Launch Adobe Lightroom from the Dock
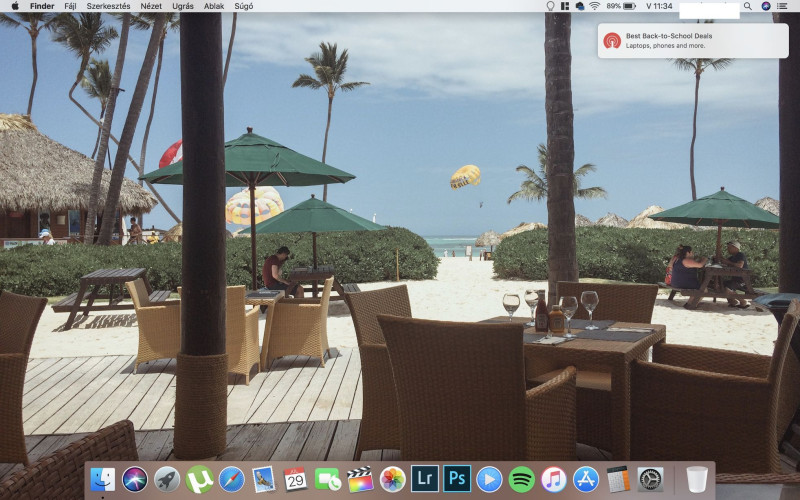The width and height of the screenshot is (800, 500). (x=424, y=479)
